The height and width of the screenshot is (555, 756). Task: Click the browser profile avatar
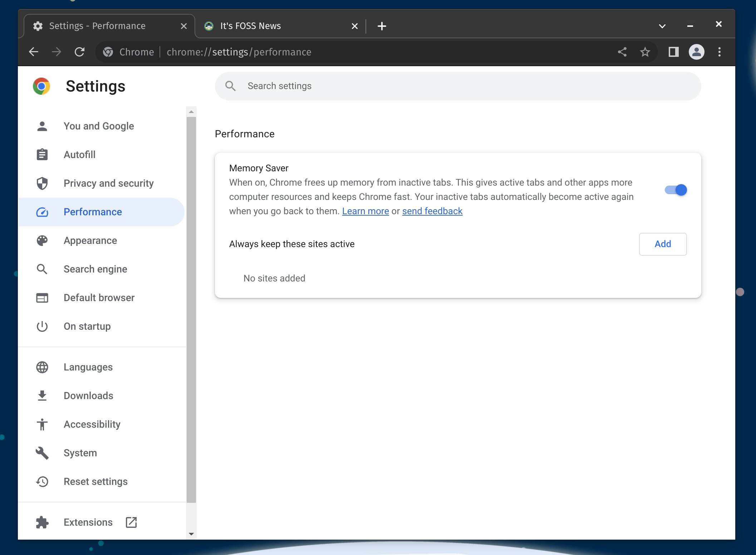696,52
